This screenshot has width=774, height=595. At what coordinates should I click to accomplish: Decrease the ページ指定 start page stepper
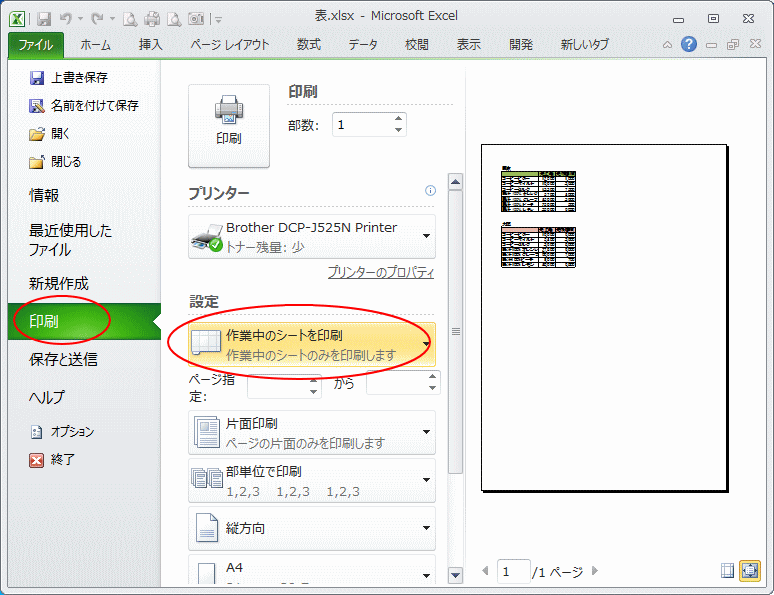pos(314,393)
